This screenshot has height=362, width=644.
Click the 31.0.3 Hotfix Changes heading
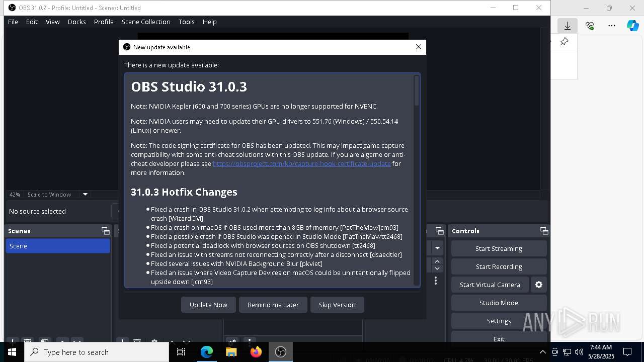click(184, 192)
